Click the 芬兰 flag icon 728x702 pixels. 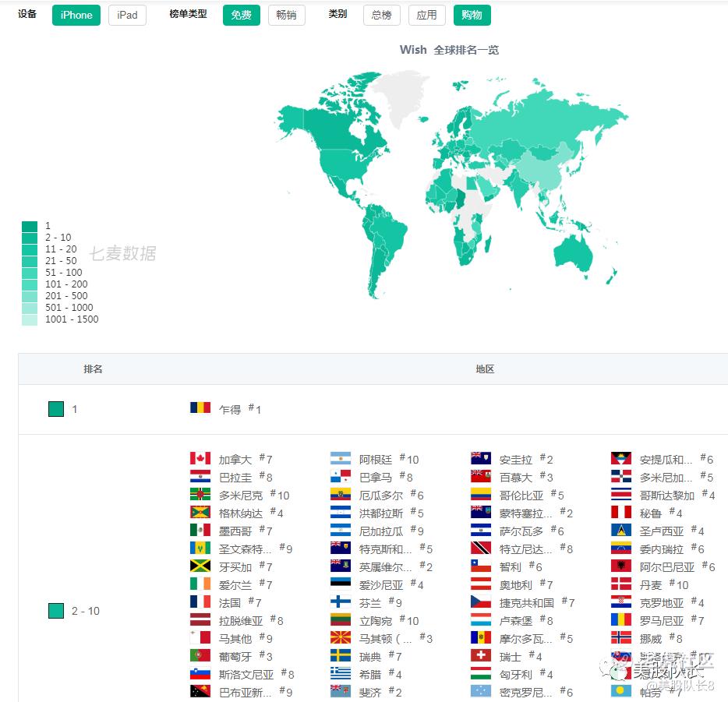pos(341,601)
